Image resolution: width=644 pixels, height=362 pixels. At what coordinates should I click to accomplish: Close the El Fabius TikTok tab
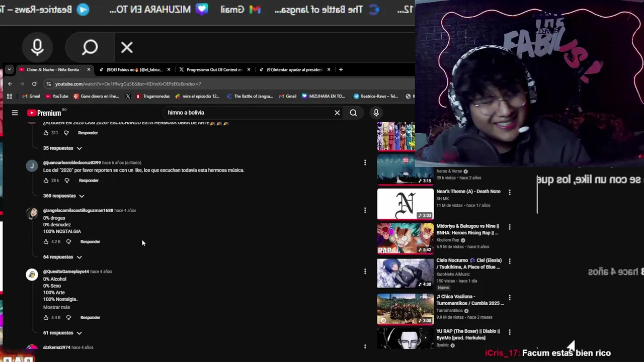coord(169,69)
